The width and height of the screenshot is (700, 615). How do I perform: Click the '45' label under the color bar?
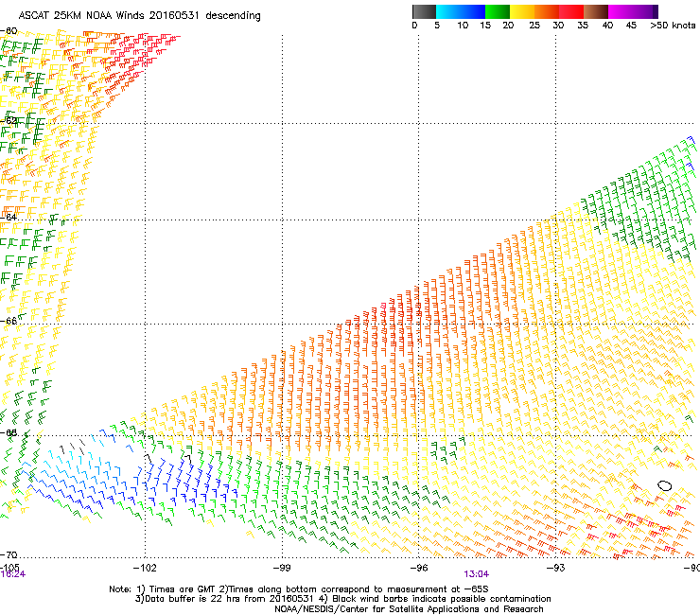tap(631, 26)
